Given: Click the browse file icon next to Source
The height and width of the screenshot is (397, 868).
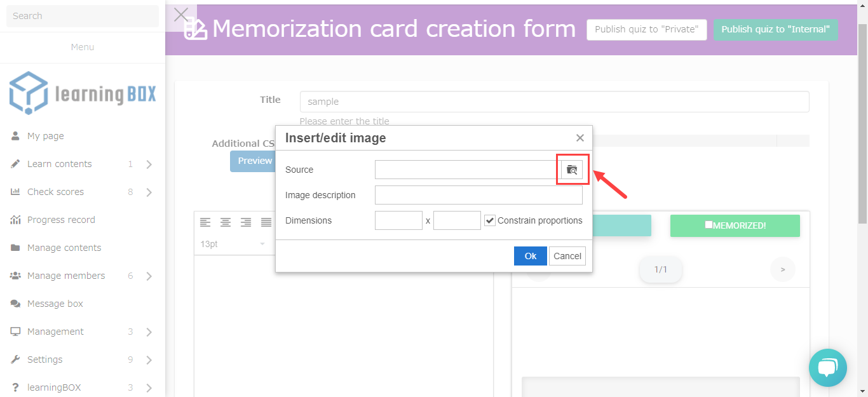Looking at the screenshot, I should point(572,170).
